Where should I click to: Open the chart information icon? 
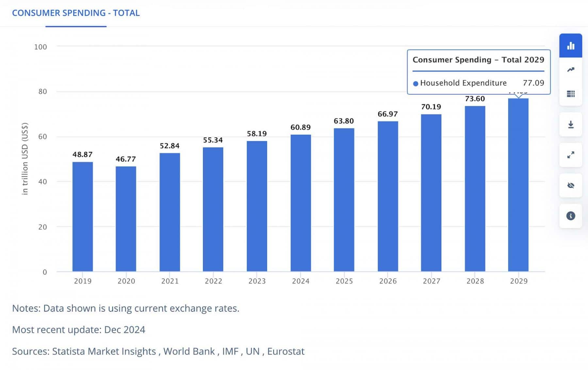point(570,216)
